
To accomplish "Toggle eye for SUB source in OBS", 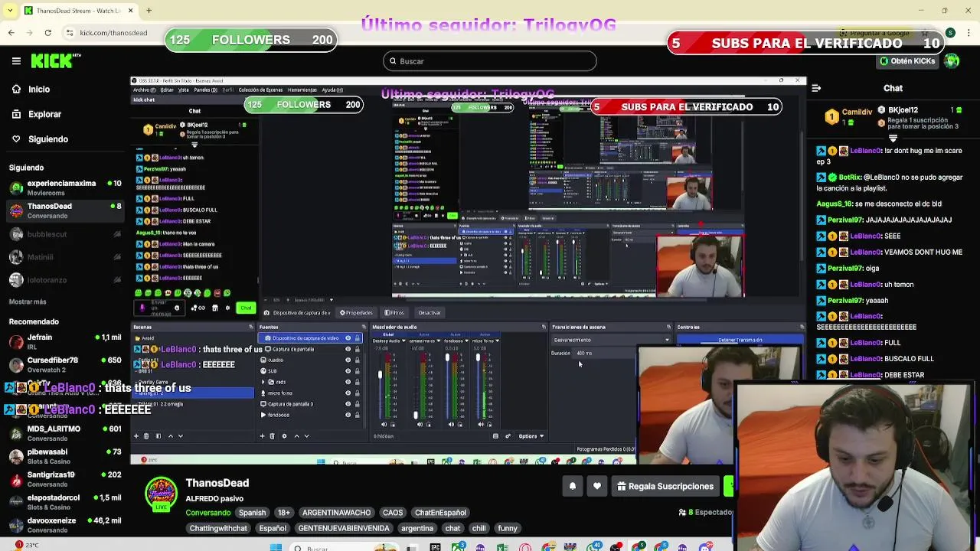I will tap(348, 371).
